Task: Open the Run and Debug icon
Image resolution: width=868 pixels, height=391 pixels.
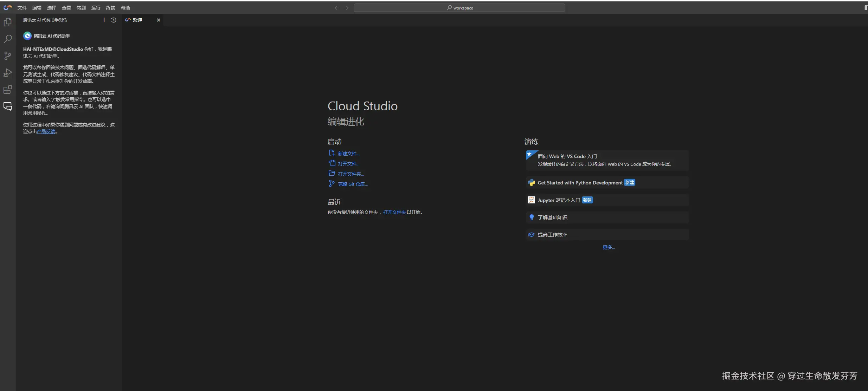Action: [8, 73]
